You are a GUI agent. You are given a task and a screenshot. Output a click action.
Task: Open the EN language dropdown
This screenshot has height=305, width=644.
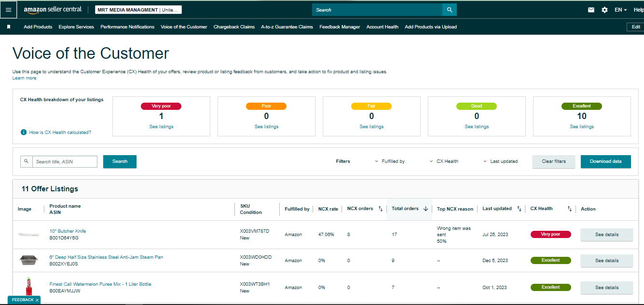tap(620, 10)
